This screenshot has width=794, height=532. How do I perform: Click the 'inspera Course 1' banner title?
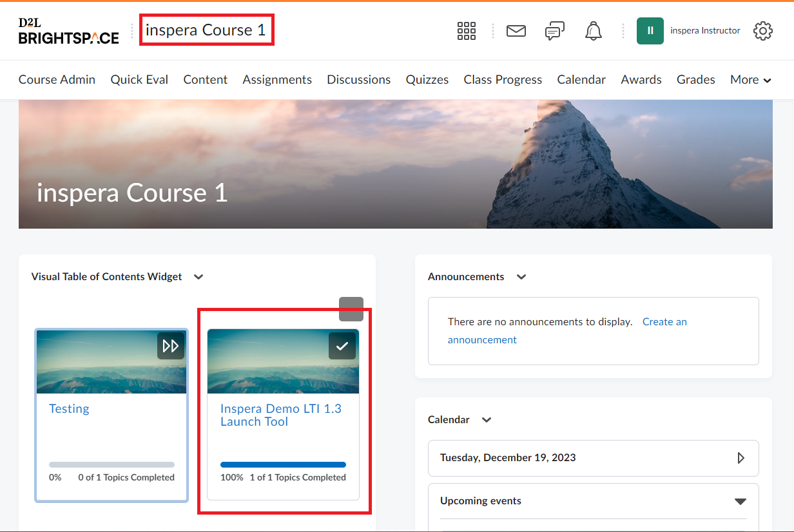pyautogui.click(x=132, y=193)
